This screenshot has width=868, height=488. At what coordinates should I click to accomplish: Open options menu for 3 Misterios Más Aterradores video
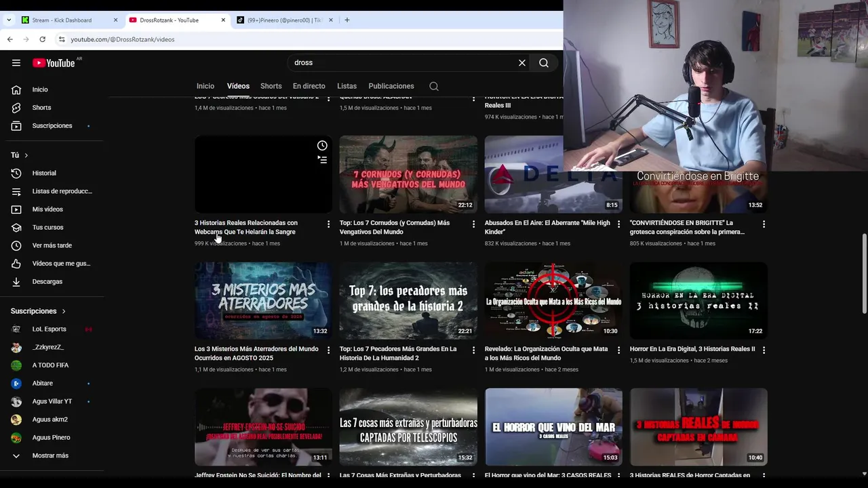(328, 350)
